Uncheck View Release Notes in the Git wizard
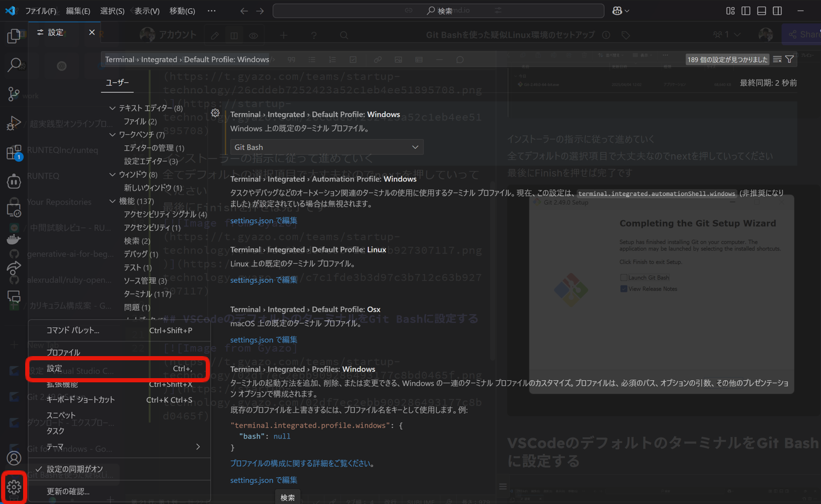Viewport: 821px width, 504px height. [623, 288]
